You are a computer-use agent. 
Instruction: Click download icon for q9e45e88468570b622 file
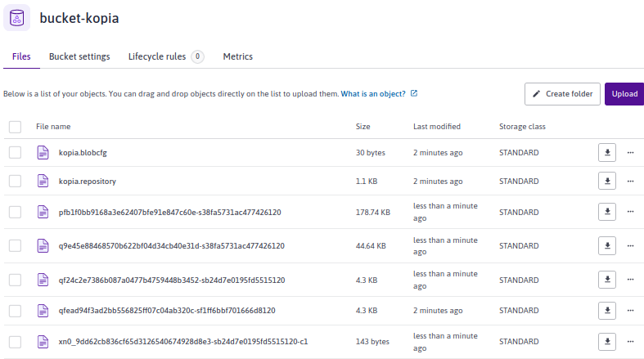tap(606, 245)
